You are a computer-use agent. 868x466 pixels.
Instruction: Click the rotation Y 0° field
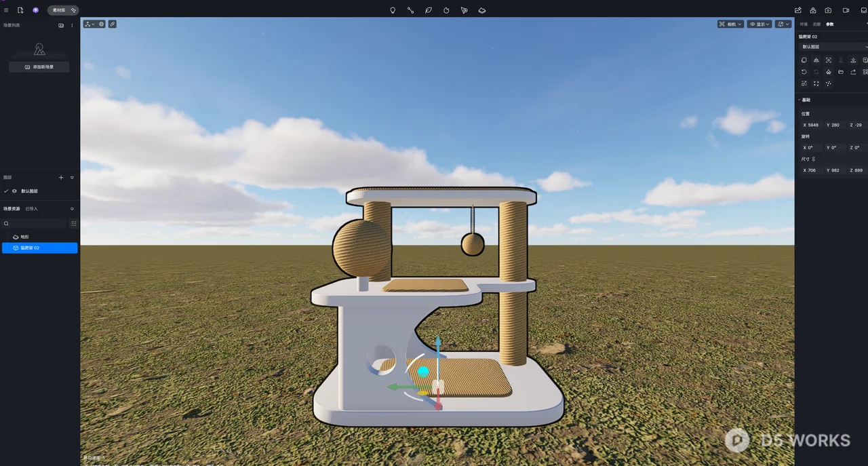[834, 147]
